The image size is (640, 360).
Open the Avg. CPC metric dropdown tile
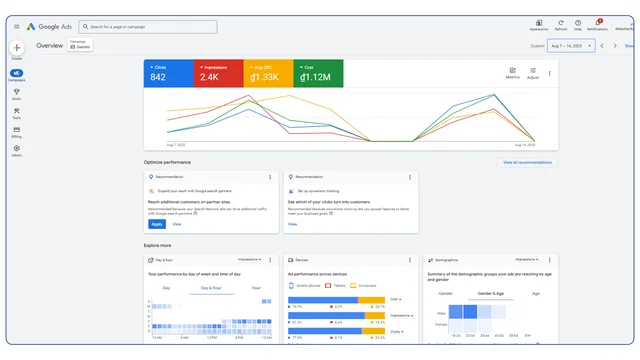pos(268,73)
